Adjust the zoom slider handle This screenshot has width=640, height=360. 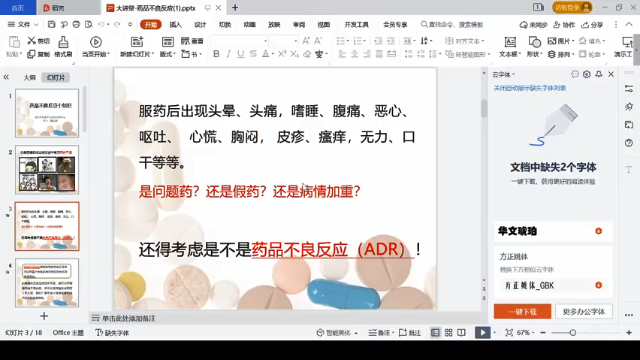(573, 333)
